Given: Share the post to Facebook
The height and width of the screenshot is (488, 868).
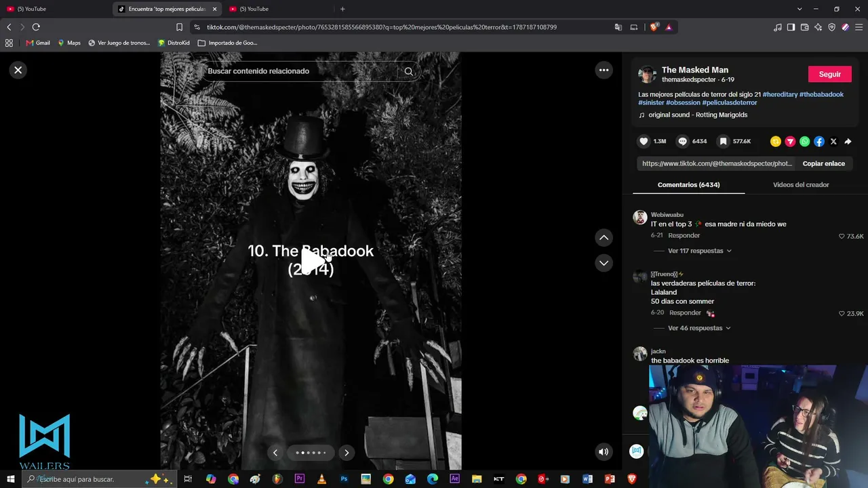Looking at the screenshot, I should [x=819, y=142].
